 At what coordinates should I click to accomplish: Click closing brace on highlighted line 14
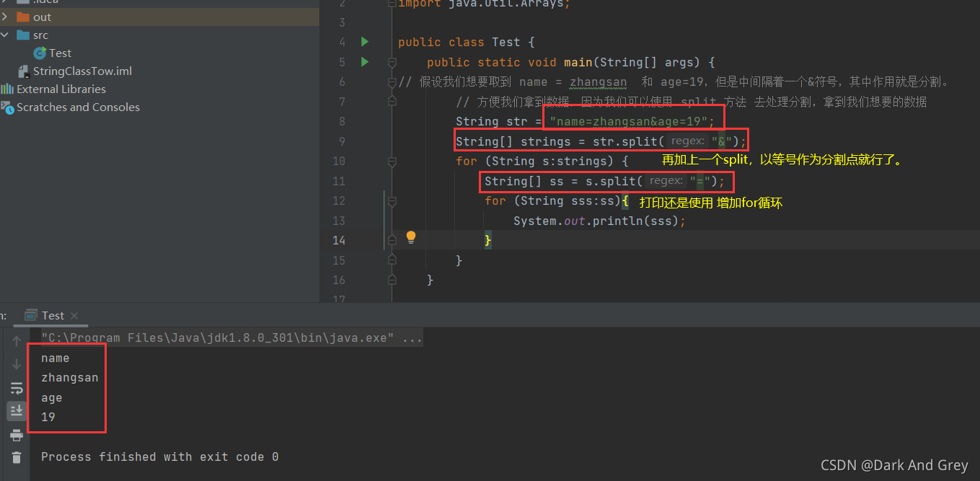click(488, 240)
